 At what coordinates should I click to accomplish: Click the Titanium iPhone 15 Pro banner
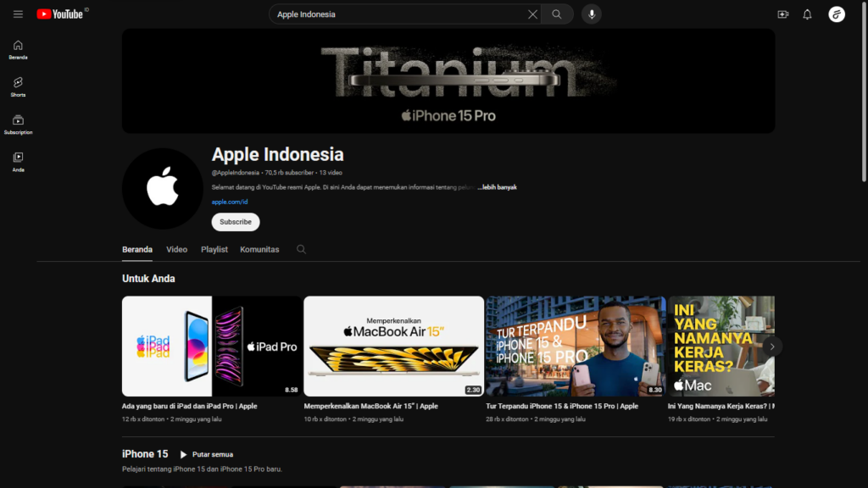[x=448, y=80]
